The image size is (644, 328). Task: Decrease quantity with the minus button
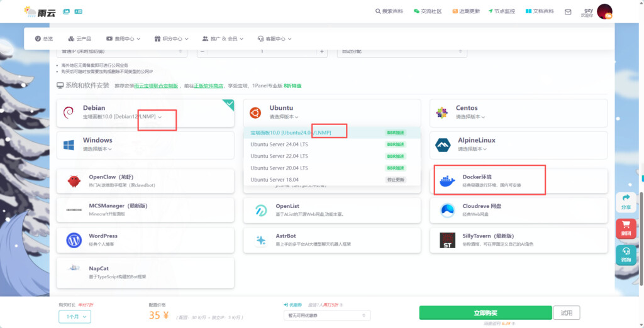coord(203,52)
